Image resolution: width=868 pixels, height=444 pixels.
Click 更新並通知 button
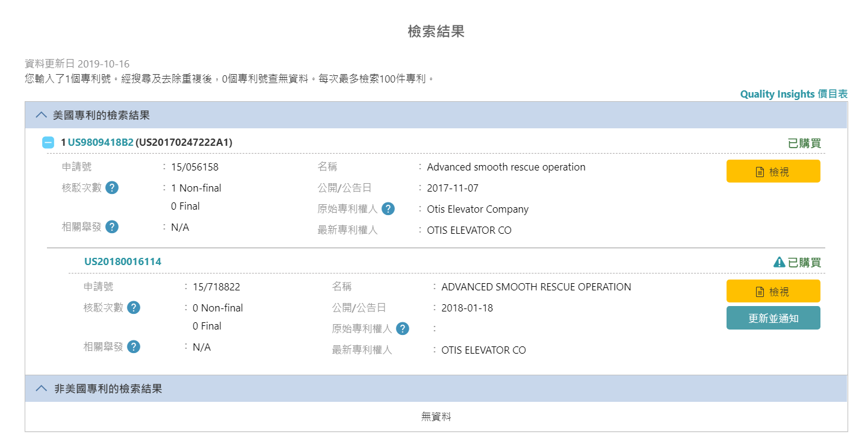click(773, 318)
